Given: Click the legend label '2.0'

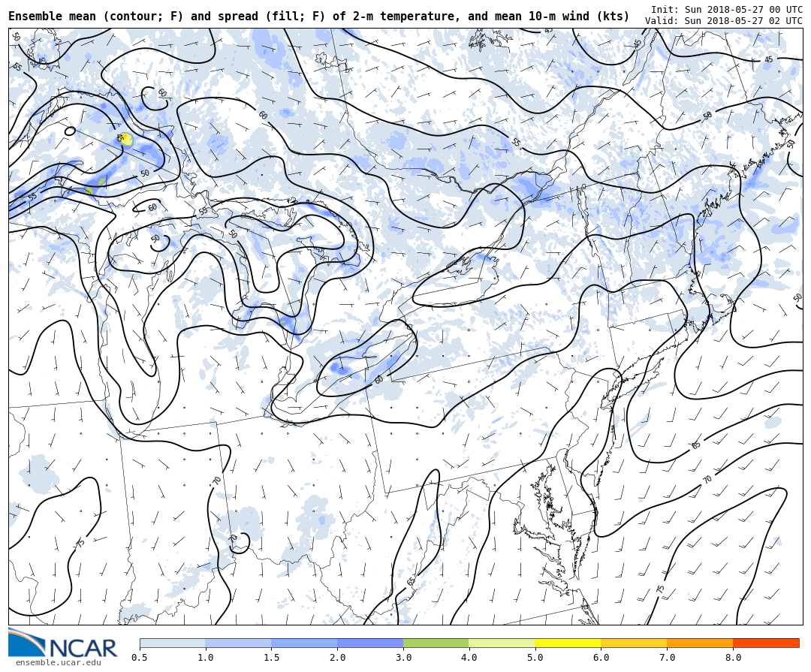Looking at the screenshot, I should (x=338, y=658).
